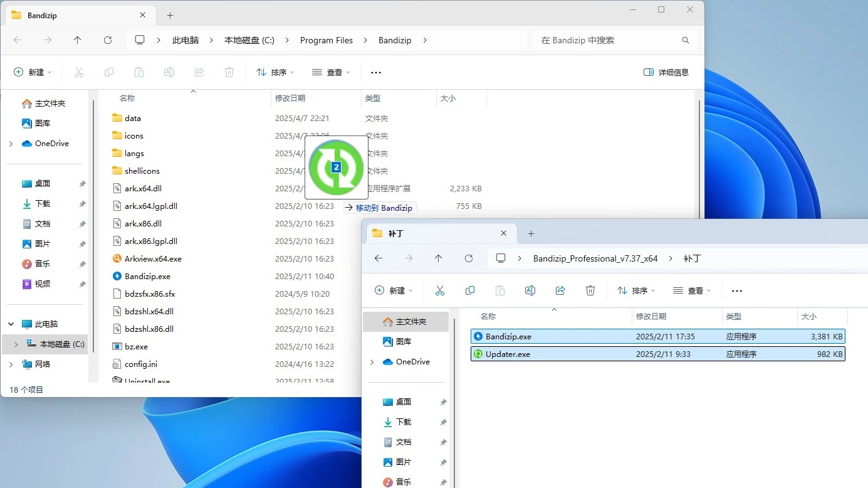Select Updater.exe in 补丁 window
Viewport: 868px width, 488px height.
[658, 354]
